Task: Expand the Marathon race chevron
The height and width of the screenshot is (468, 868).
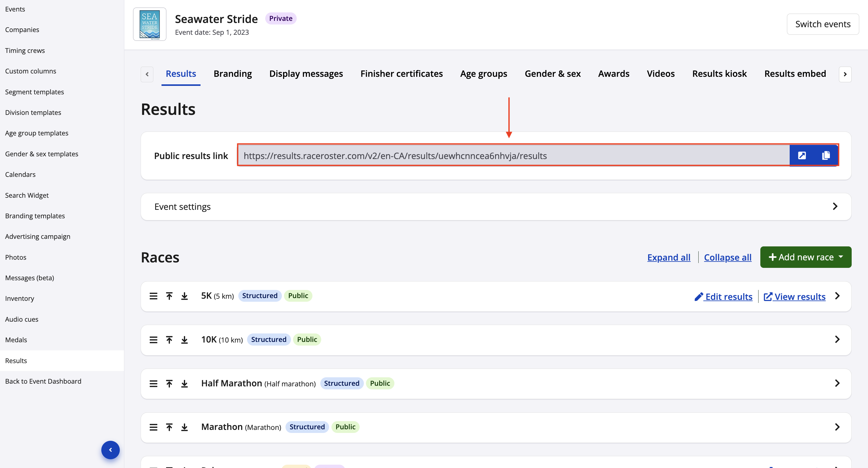Action: pos(837,427)
